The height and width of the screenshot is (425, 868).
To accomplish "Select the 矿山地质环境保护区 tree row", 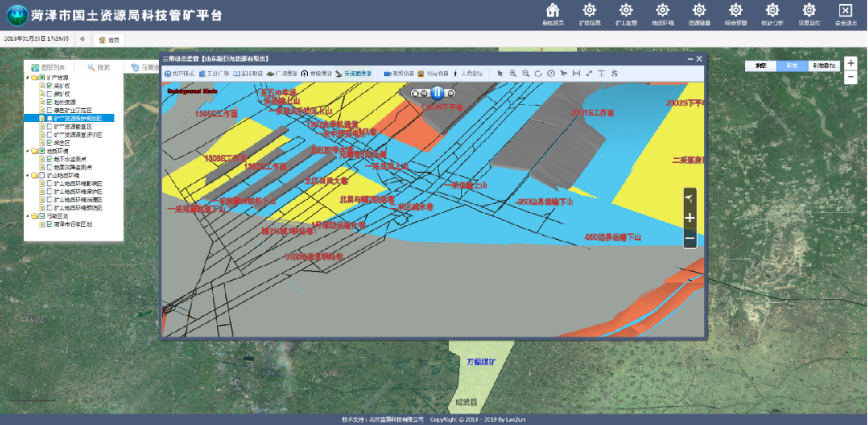I will click(71, 192).
